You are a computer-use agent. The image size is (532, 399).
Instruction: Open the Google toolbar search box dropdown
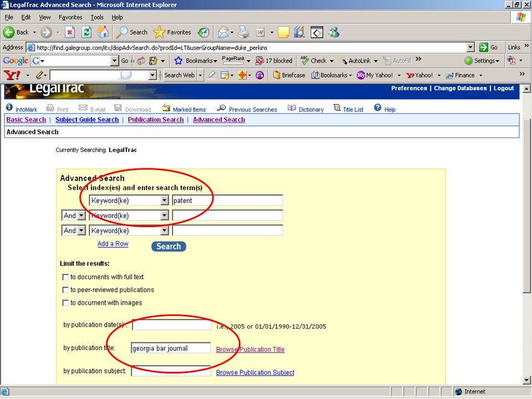coord(114,60)
